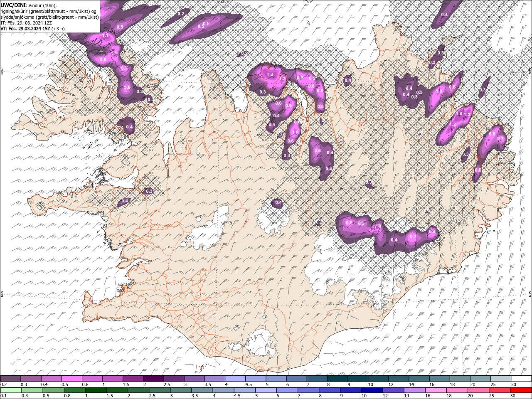Click the '1.4' precipitation value on the map
This screenshot has width=532, height=399.
[x=270, y=75]
